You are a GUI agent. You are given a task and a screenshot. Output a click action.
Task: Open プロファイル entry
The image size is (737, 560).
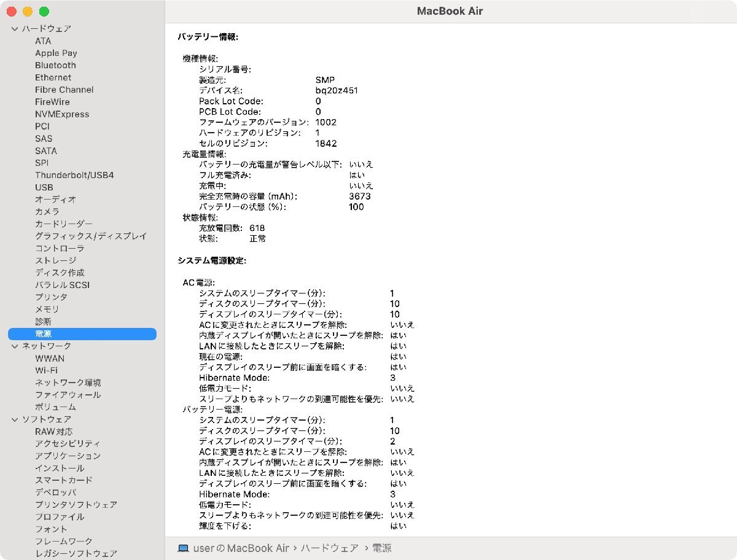pos(60,517)
